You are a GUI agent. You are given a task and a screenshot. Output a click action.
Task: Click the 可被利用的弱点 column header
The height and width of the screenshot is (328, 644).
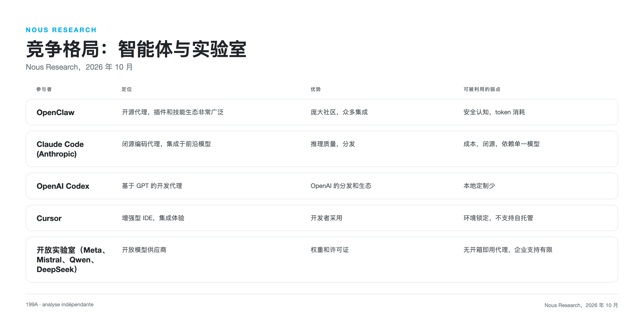482,89
